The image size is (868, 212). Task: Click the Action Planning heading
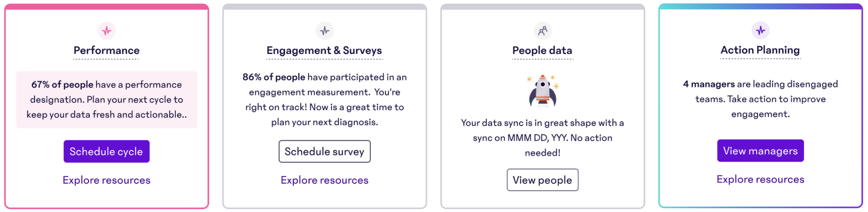pos(760,50)
